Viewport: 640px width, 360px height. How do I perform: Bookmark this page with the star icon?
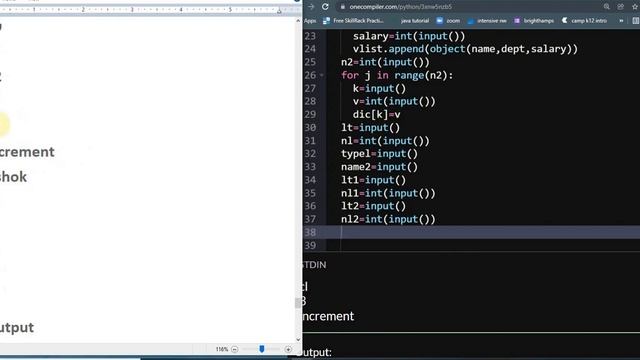point(635,7)
